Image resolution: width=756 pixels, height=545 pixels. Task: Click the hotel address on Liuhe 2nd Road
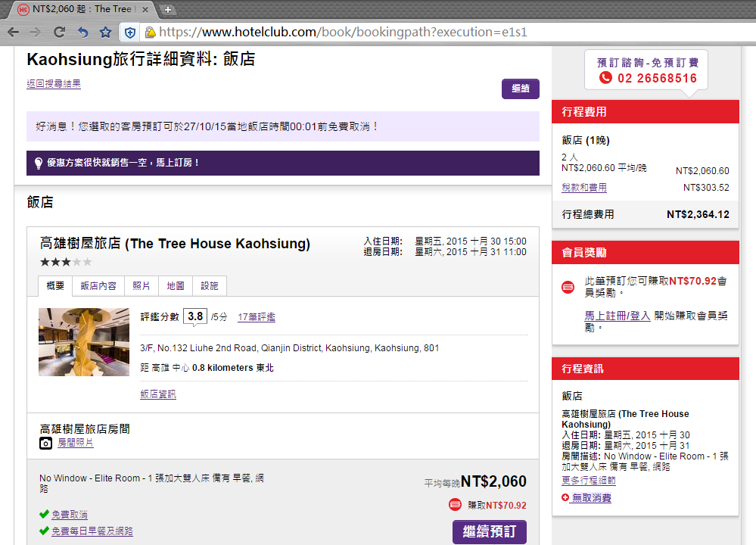click(x=290, y=348)
